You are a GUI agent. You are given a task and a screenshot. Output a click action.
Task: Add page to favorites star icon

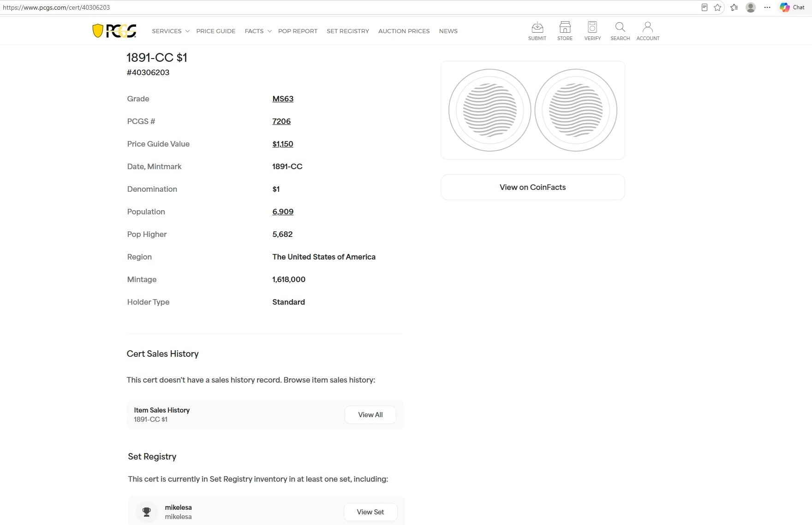pyautogui.click(x=717, y=7)
